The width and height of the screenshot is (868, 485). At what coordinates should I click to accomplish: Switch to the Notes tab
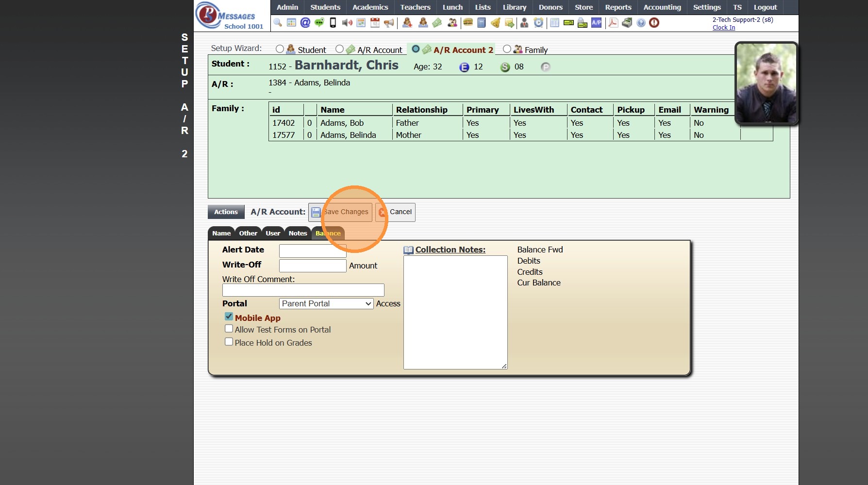tap(298, 234)
